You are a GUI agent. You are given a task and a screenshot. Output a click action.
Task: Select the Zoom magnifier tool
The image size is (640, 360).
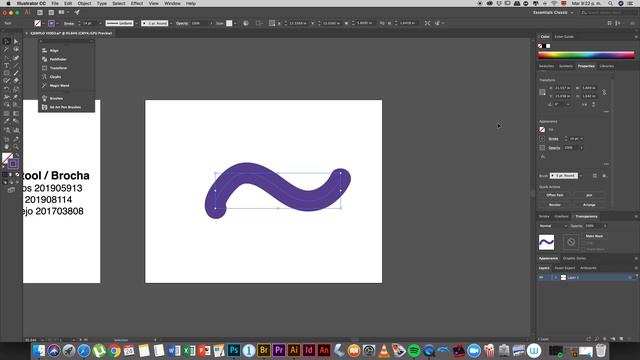(16, 147)
